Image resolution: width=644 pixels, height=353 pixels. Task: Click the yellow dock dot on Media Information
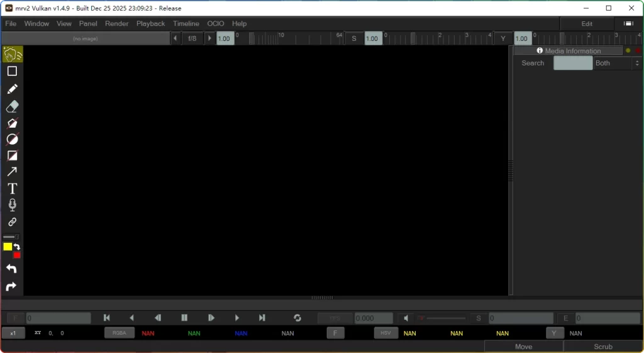628,50
